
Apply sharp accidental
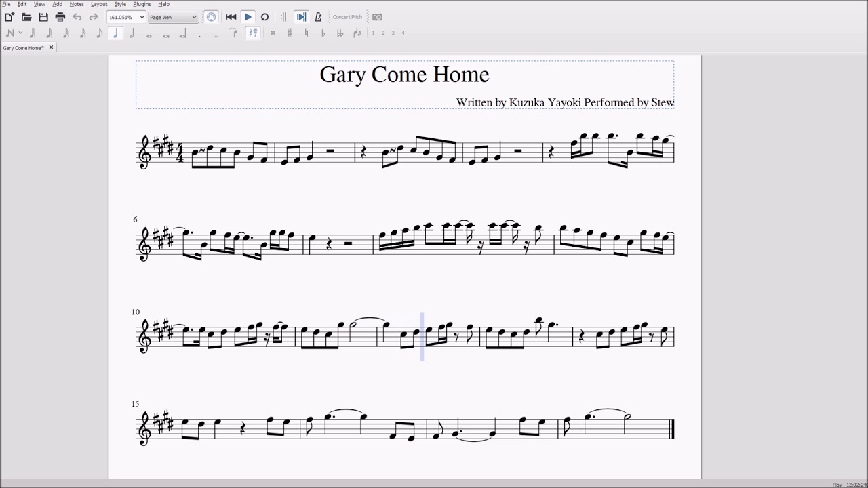(290, 33)
